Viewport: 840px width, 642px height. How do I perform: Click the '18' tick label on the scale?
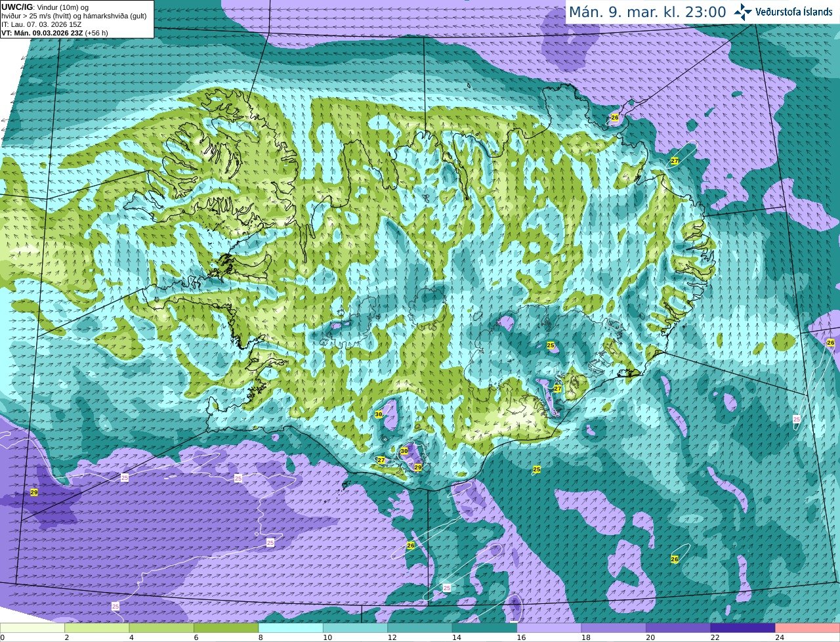(x=586, y=637)
